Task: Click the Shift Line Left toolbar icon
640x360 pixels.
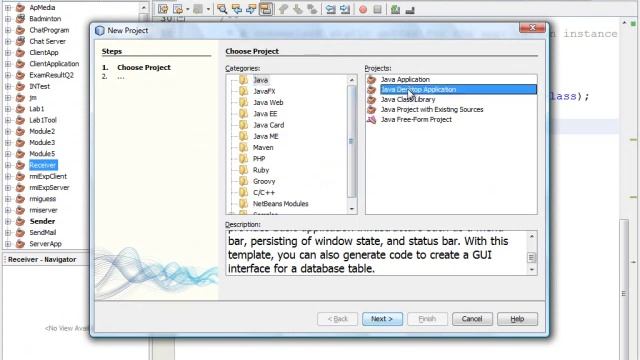Action: click(x=331, y=9)
